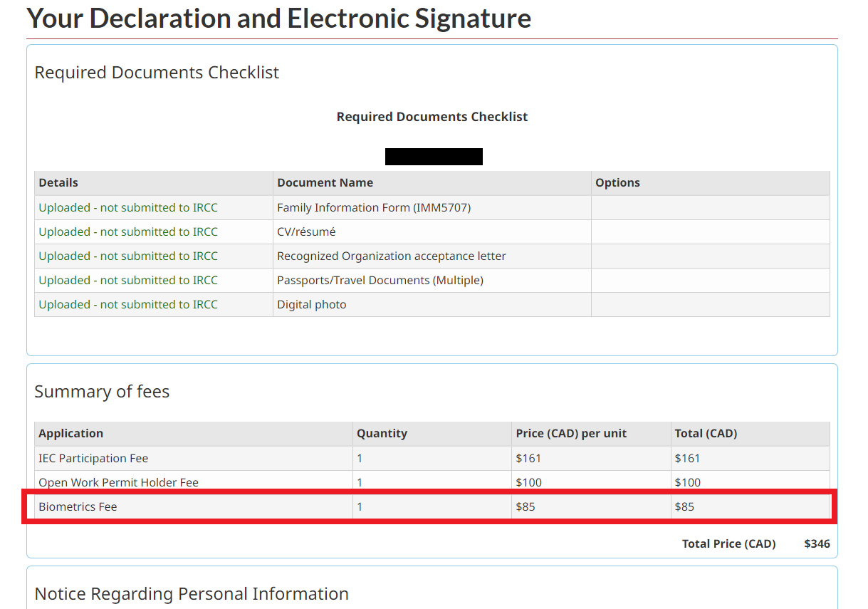This screenshot has height=609, width=868.
Task: Click the $346 total price amount
Action: pyautogui.click(x=817, y=543)
